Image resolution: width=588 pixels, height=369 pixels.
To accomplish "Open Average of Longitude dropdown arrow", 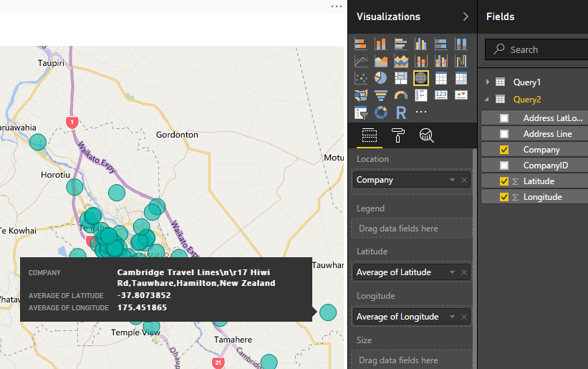I will [452, 317].
